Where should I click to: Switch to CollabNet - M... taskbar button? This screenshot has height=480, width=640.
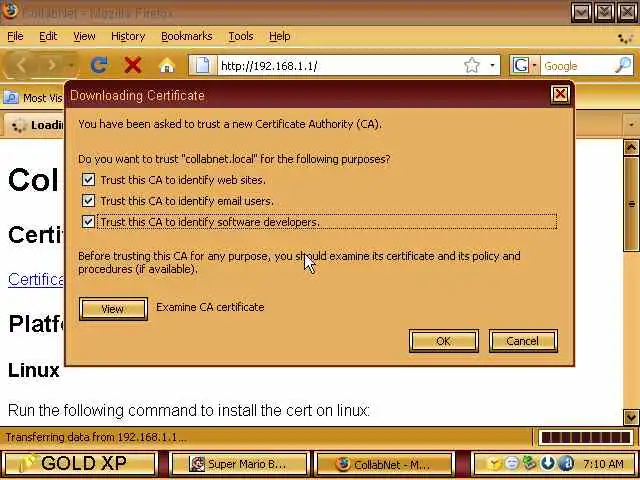click(385, 464)
